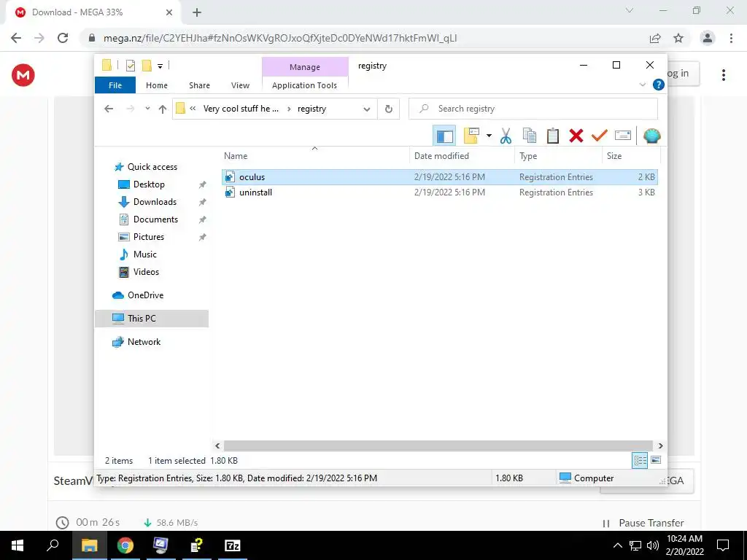
Task: Expand the ribbon with the chevron arrow
Action: 642,85
